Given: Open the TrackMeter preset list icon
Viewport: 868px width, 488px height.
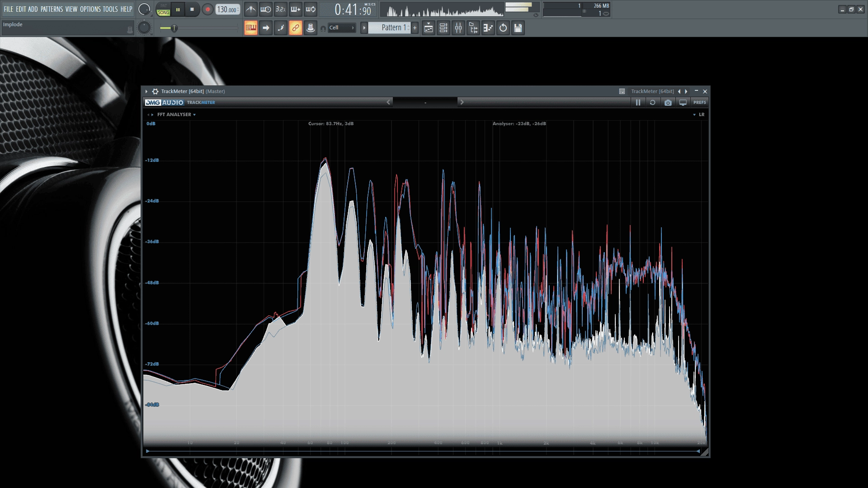Looking at the screenshot, I should 622,91.
